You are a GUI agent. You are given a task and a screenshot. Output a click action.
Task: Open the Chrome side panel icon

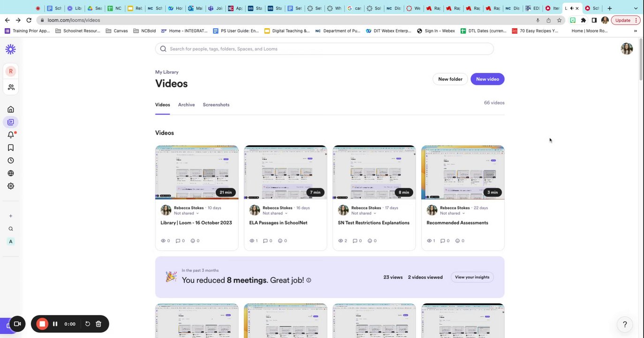594,20
